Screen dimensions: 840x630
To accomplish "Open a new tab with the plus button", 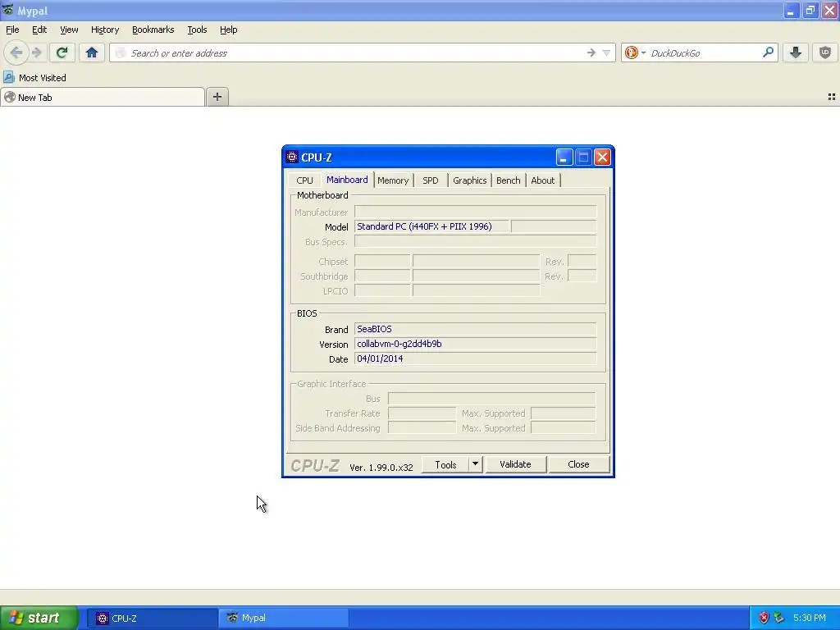I will 217,97.
